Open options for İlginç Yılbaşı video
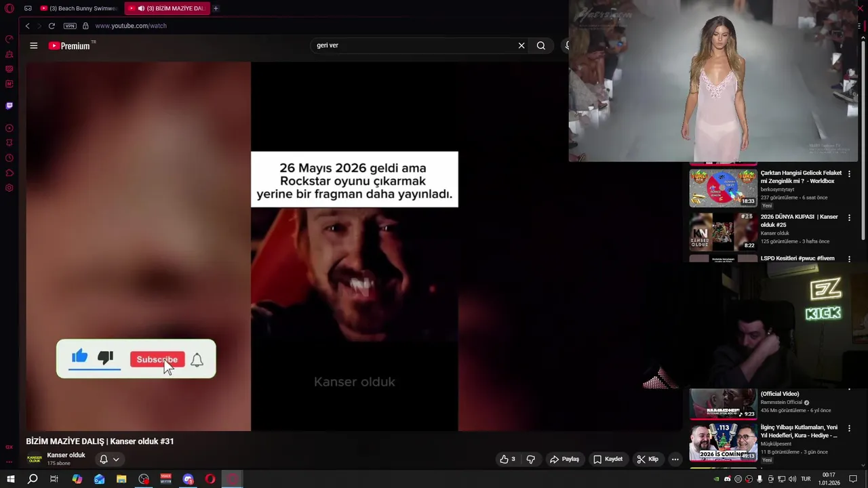868x488 pixels. 849,428
